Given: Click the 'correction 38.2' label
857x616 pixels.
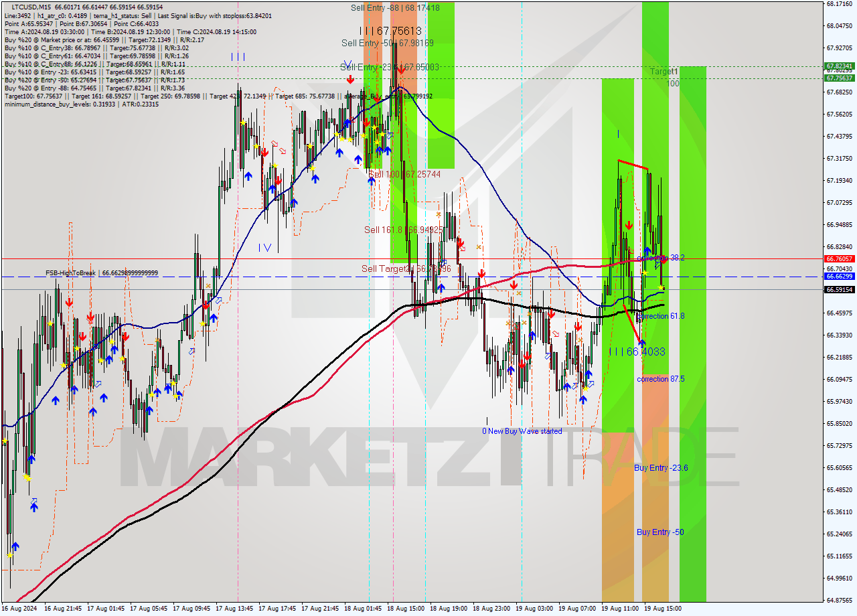Looking at the screenshot, I should (x=661, y=258).
